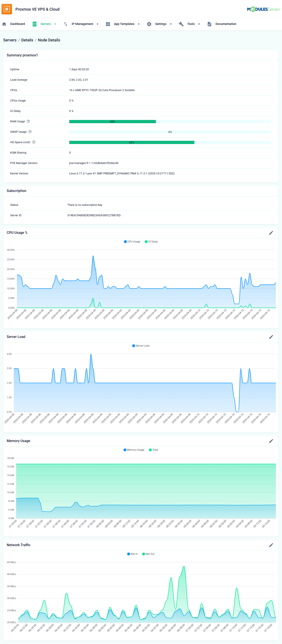Click the HD Space 62% progress bar

click(132, 143)
